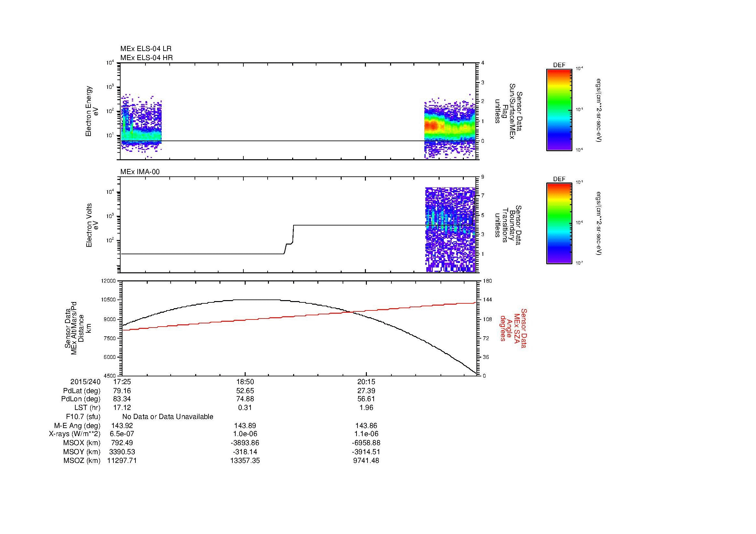
Task: Select M-E Ang value '143.92'
Action: click(122, 426)
